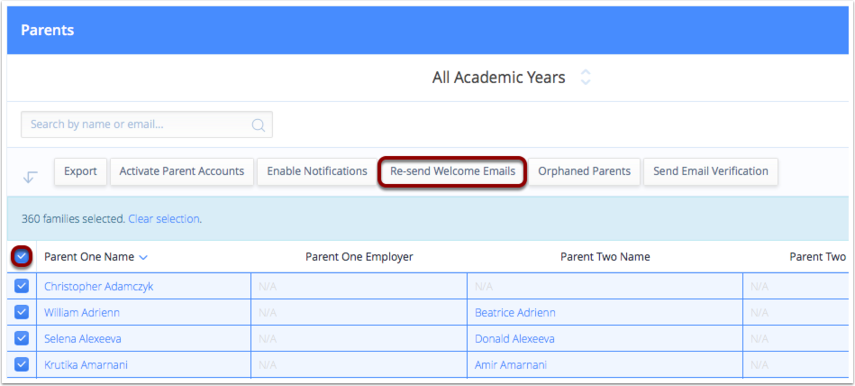Viewport: 855px width, 386px height.
Task: Click Send Email Verification button
Action: (711, 171)
